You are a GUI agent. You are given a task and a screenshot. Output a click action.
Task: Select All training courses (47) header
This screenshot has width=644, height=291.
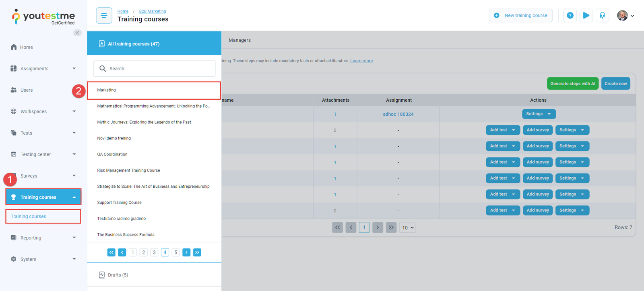tap(154, 43)
